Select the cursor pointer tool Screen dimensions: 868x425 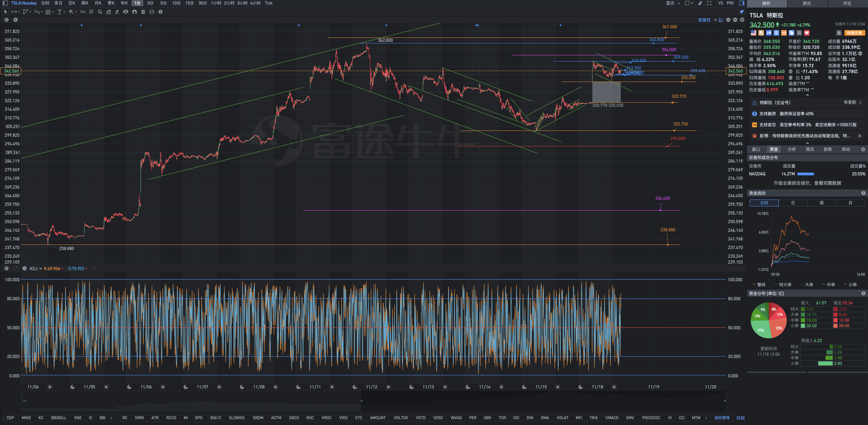tap(5, 12)
